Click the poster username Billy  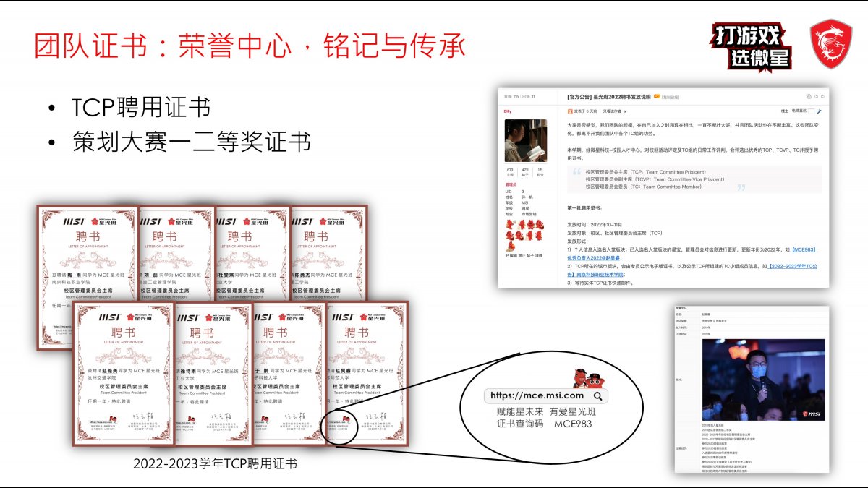pos(508,111)
